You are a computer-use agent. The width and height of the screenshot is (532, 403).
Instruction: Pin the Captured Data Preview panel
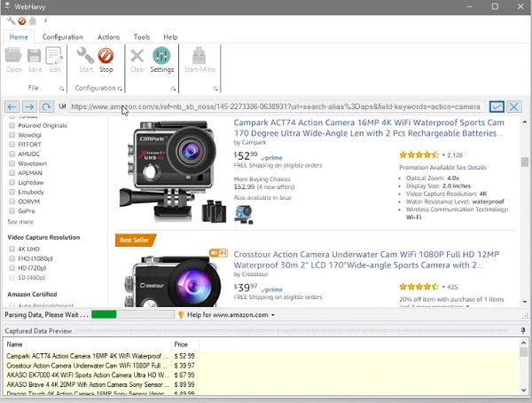click(x=523, y=330)
